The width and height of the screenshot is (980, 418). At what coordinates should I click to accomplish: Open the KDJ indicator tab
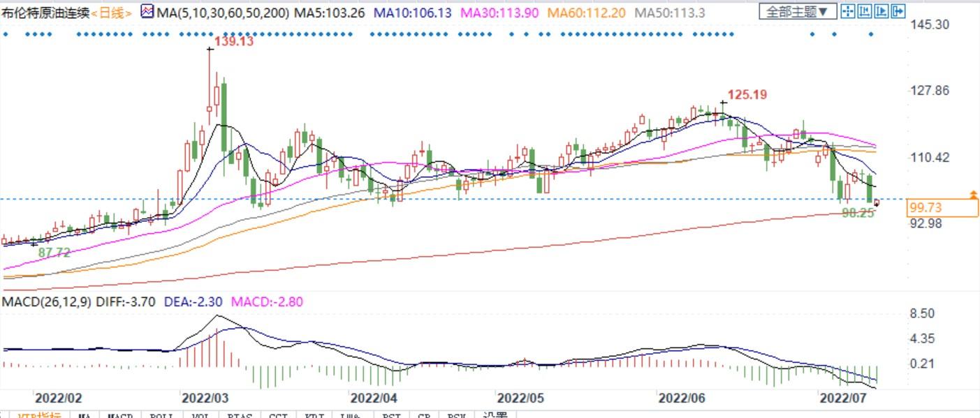coord(315,415)
